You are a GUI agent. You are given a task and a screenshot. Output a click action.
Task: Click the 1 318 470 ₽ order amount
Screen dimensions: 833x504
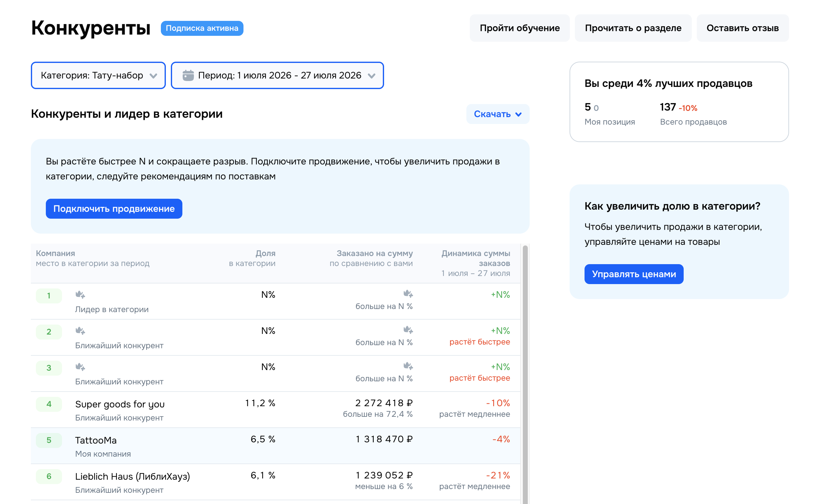click(x=384, y=439)
